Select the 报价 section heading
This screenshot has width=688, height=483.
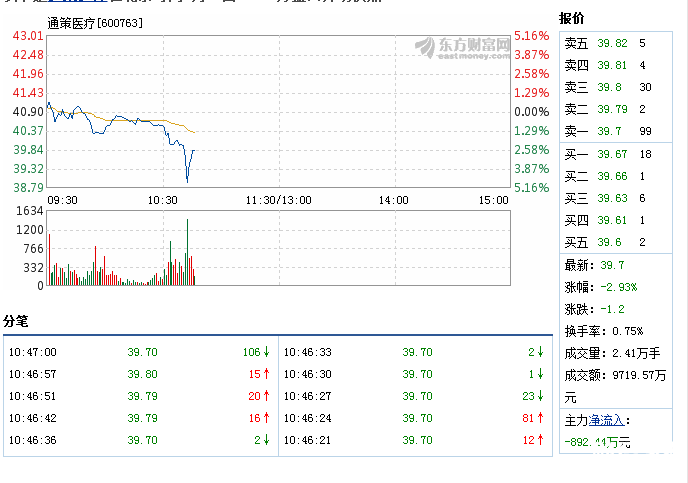571,18
